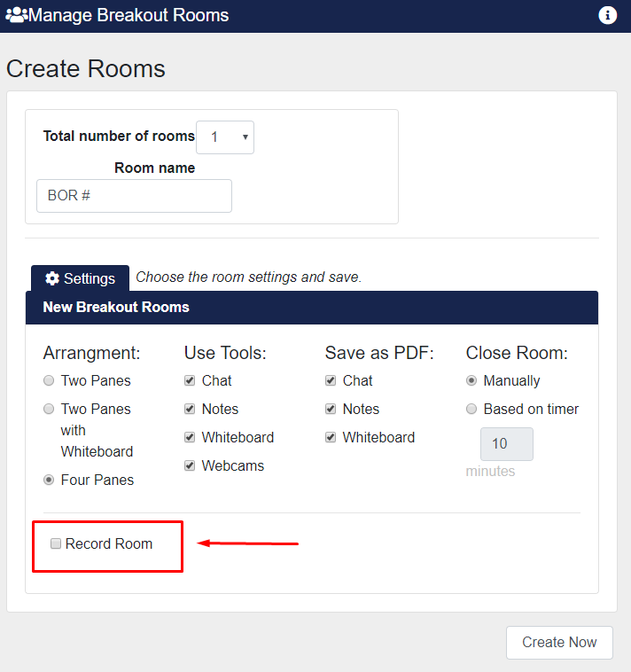
Task: Toggle the Webcams checkbox
Action: [190, 466]
